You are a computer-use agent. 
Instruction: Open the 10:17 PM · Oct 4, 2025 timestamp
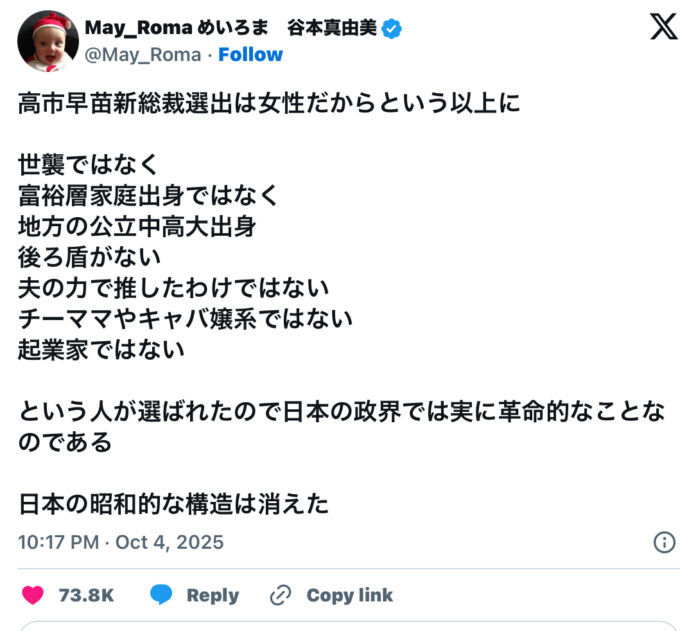(121, 542)
